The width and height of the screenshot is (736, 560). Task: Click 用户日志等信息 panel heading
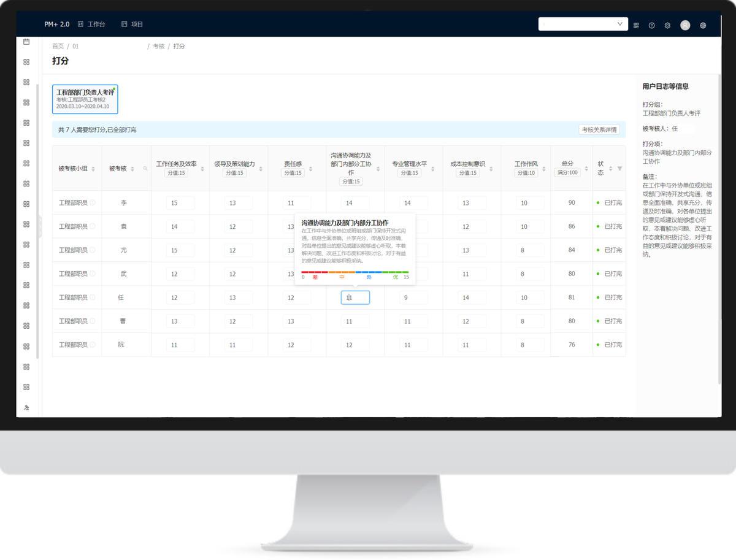pos(665,86)
